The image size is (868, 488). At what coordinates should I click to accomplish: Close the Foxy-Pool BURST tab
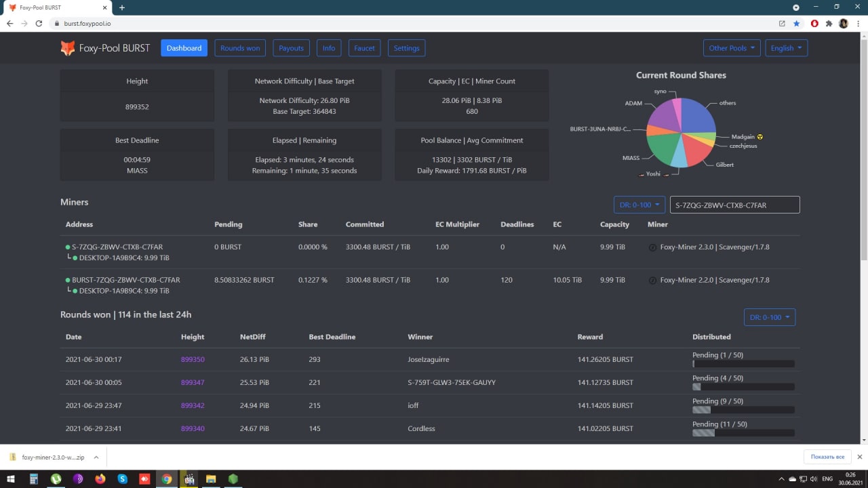pos(105,7)
